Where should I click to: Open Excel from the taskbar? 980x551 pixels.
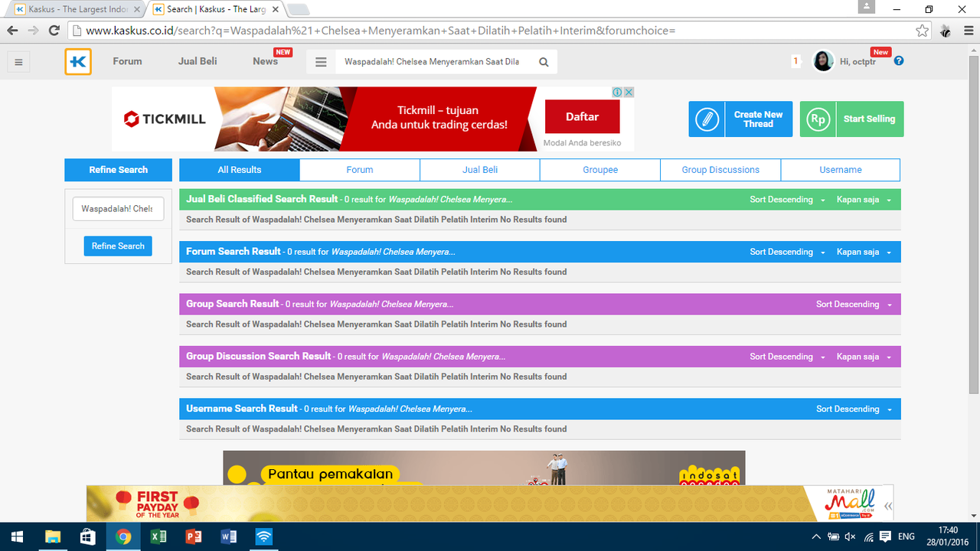pos(158,536)
